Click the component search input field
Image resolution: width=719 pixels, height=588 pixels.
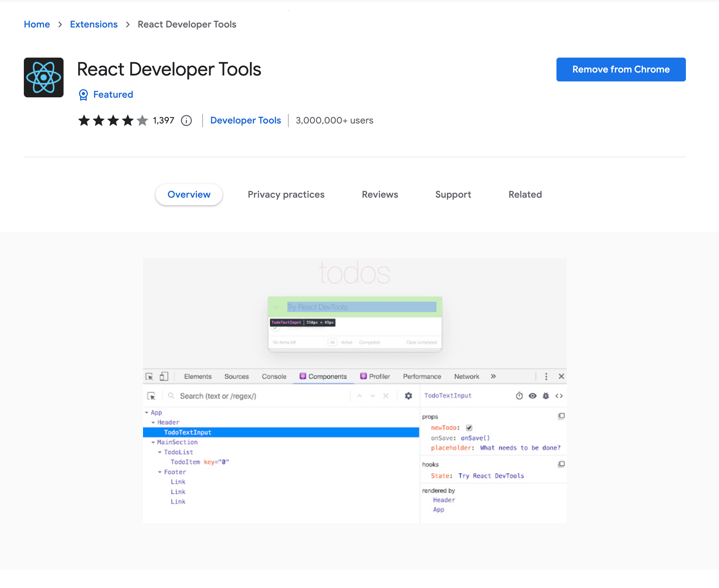click(237, 396)
